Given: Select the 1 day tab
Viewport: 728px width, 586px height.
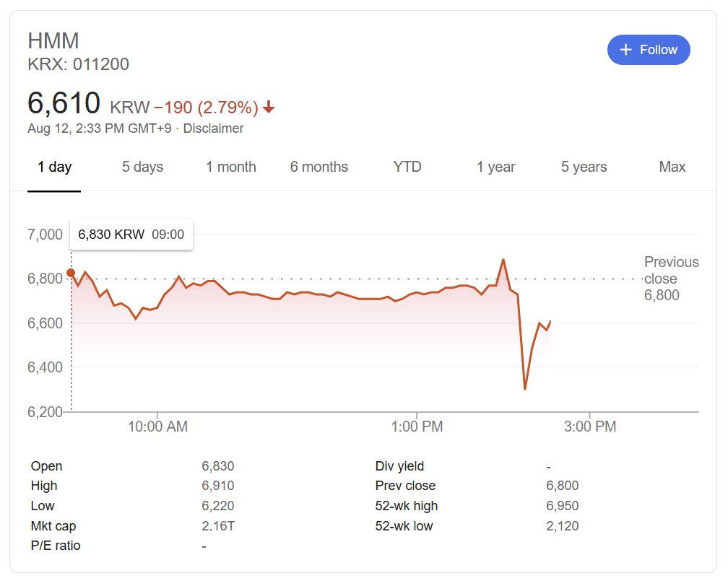Looking at the screenshot, I should pos(54,167).
